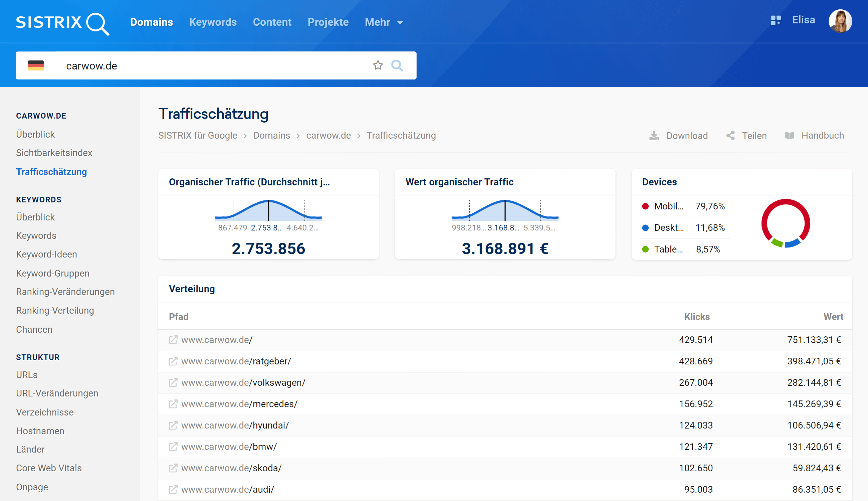Open the Projekte navigation item

pos(328,22)
